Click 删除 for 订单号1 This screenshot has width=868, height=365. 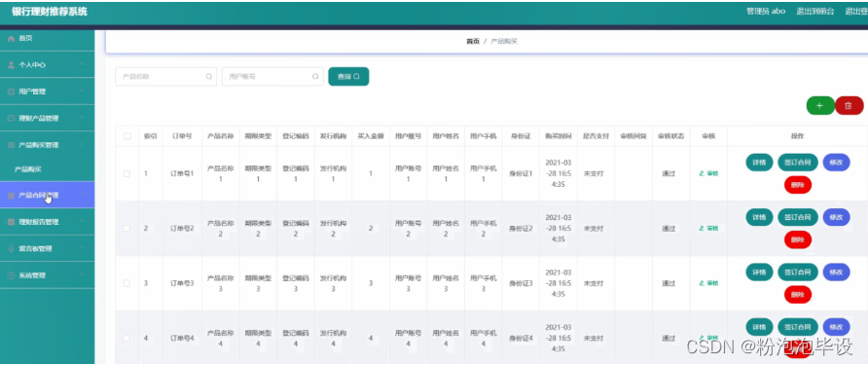point(798,184)
